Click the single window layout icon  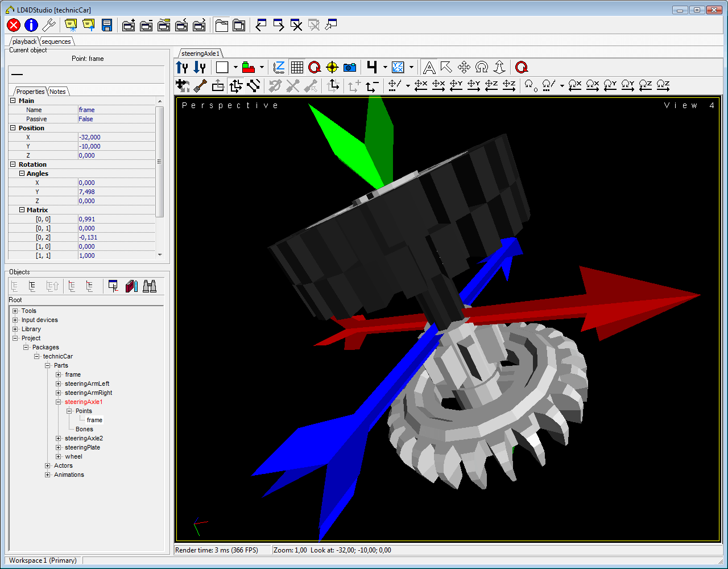coord(221,25)
